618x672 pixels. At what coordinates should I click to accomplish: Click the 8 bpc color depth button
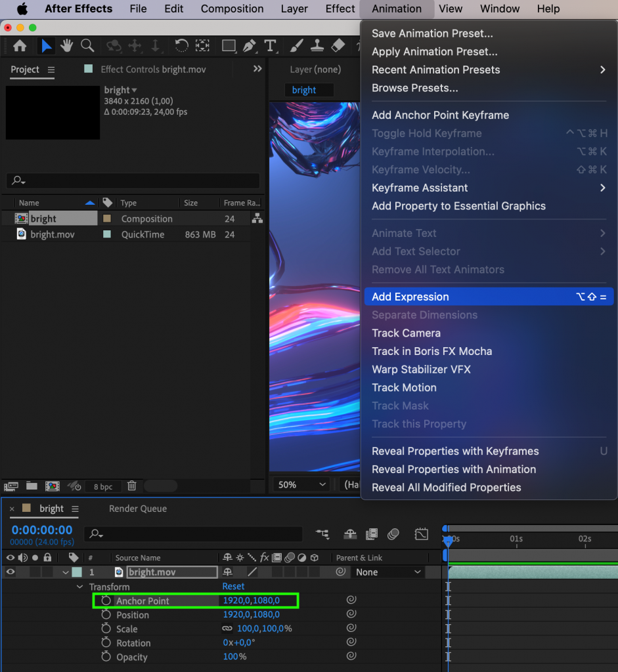102,486
